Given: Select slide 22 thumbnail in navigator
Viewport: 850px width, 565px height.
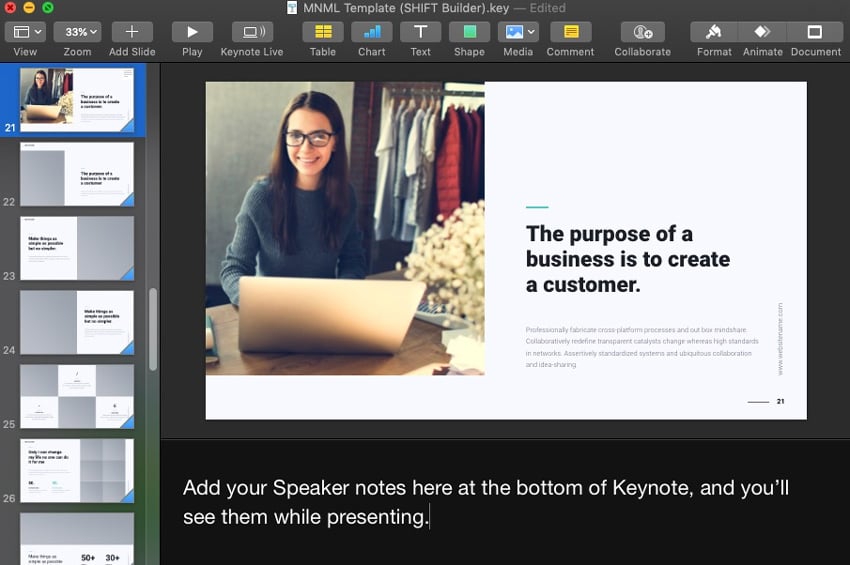Looking at the screenshot, I should coord(77,174).
